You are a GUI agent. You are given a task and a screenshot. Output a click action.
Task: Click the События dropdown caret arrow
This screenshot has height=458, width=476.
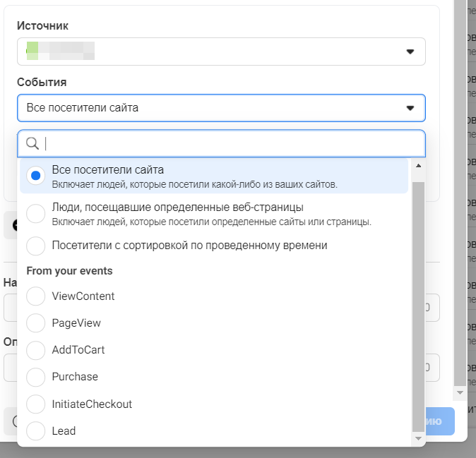[x=410, y=108]
